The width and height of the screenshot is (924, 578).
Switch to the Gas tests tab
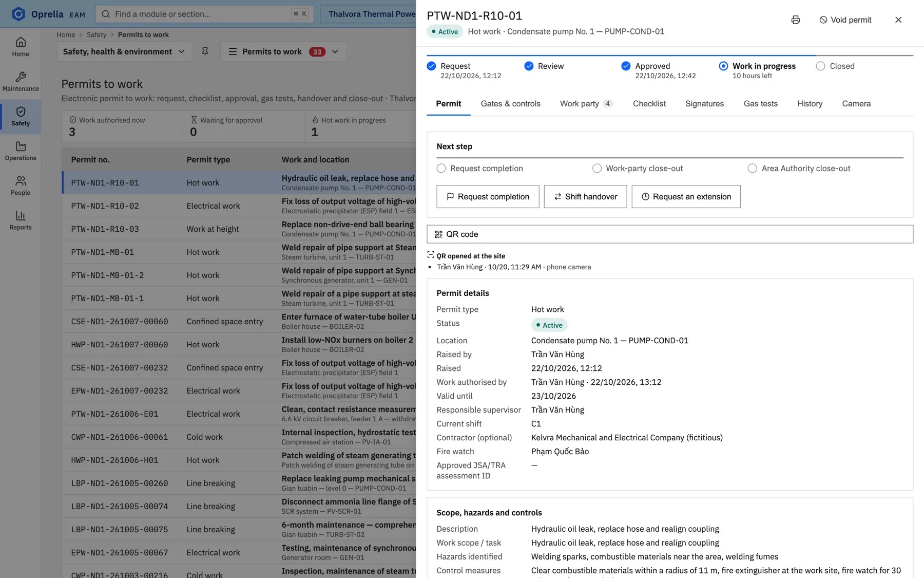click(760, 104)
